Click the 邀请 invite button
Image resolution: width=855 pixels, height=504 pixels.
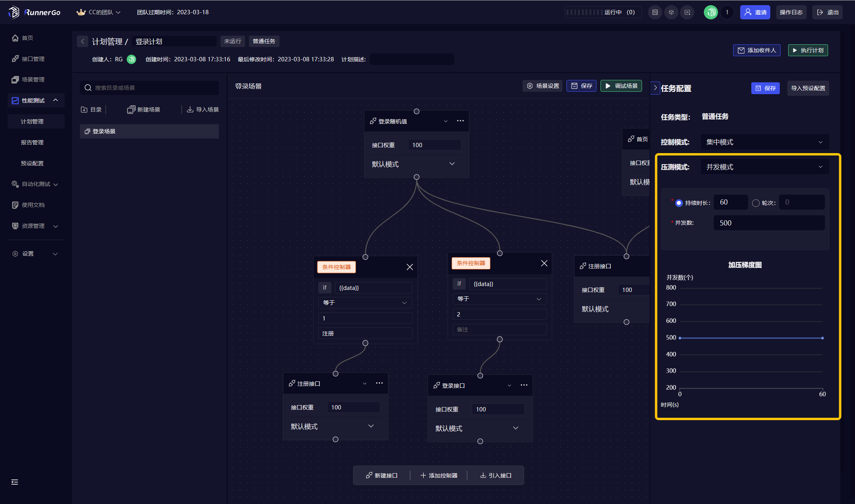point(755,12)
